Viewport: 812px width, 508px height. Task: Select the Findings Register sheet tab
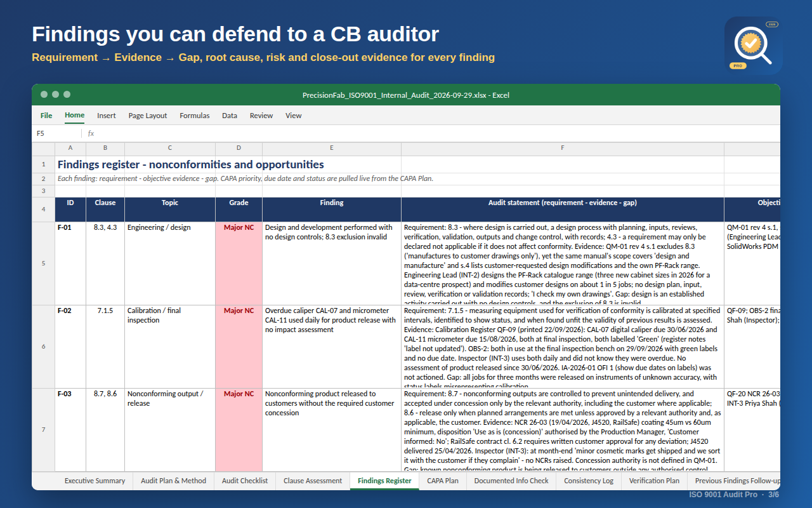[x=384, y=481]
